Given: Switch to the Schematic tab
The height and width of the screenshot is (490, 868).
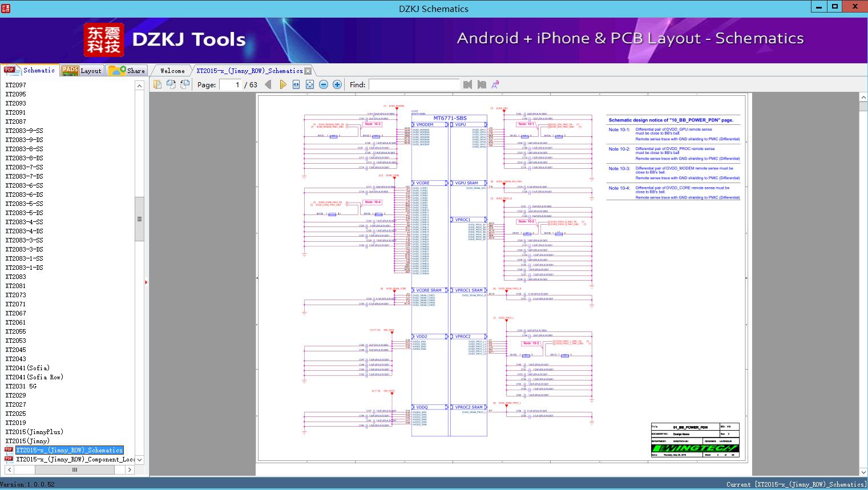Looking at the screenshot, I should click(30, 70).
